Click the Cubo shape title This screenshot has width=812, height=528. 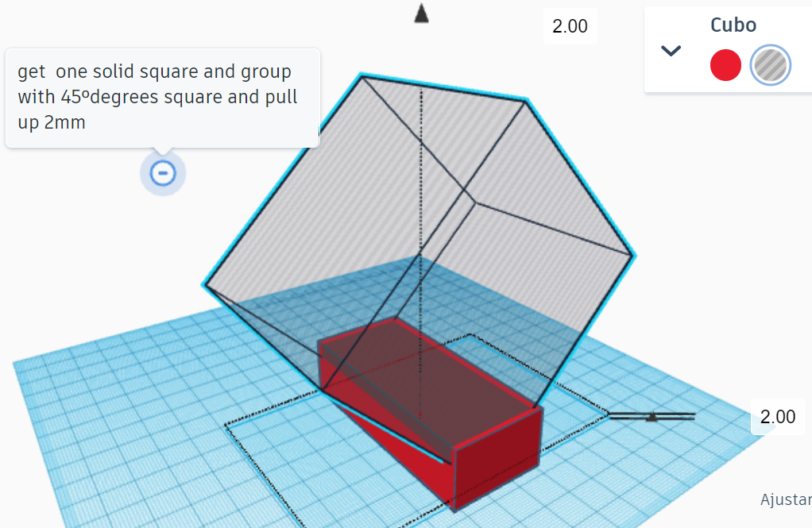pos(733,25)
